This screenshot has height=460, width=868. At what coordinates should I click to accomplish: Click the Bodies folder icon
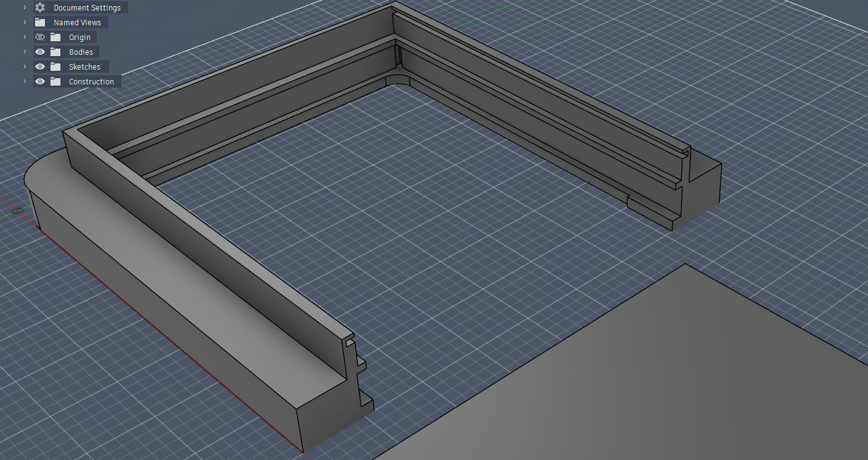click(55, 52)
